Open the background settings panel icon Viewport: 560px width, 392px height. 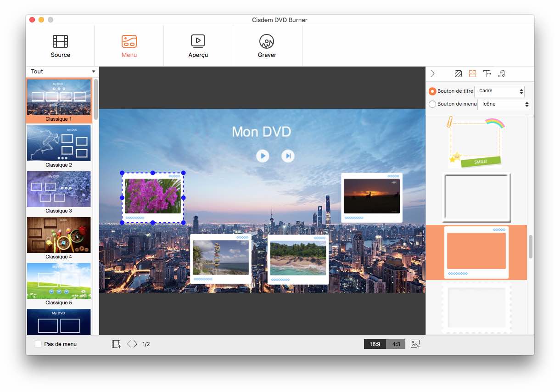(458, 73)
